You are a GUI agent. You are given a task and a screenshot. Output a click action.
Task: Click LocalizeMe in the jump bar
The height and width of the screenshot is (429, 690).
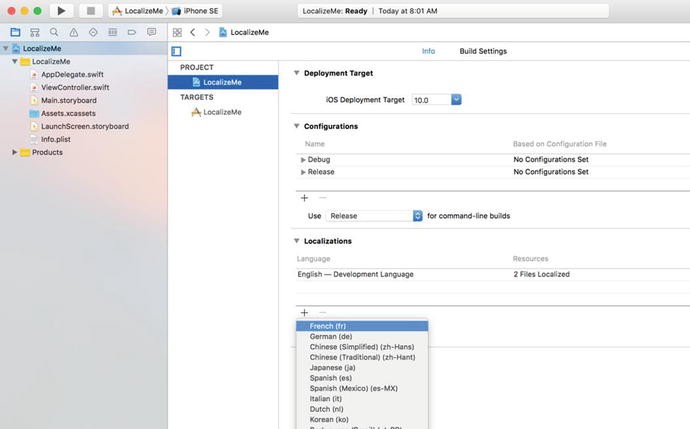click(244, 32)
